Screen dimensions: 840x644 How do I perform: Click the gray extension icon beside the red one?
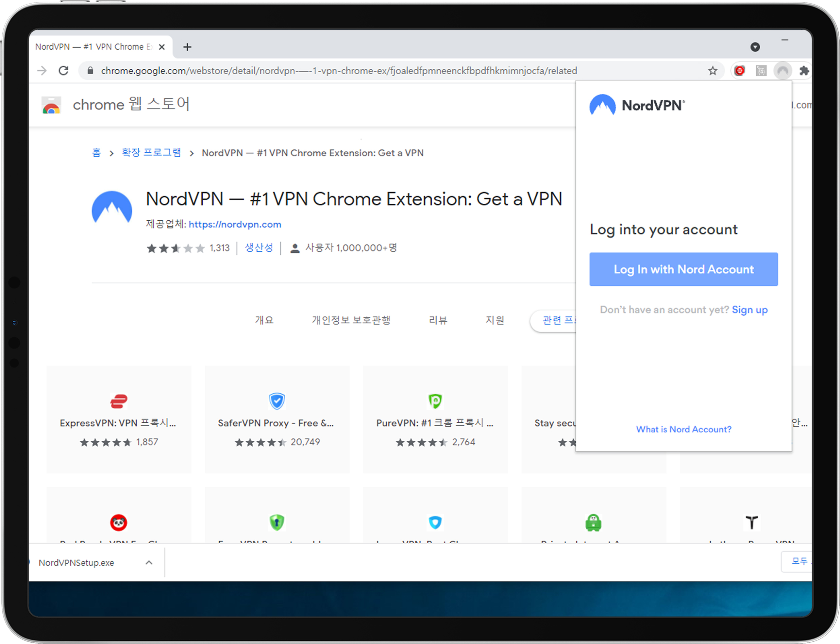pyautogui.click(x=761, y=71)
